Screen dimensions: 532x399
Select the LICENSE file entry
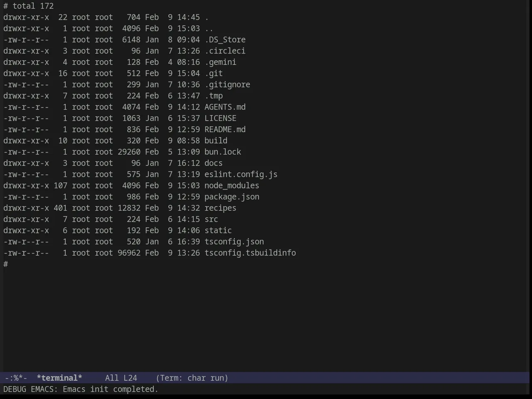click(x=220, y=118)
